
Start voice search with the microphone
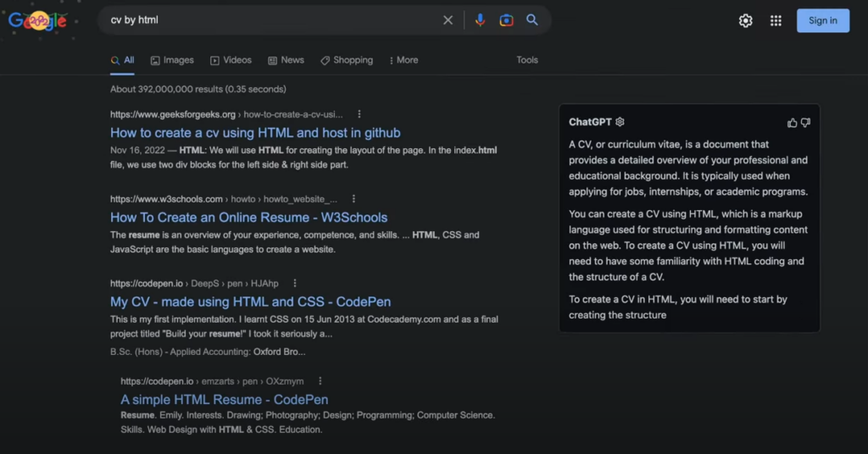click(x=480, y=20)
